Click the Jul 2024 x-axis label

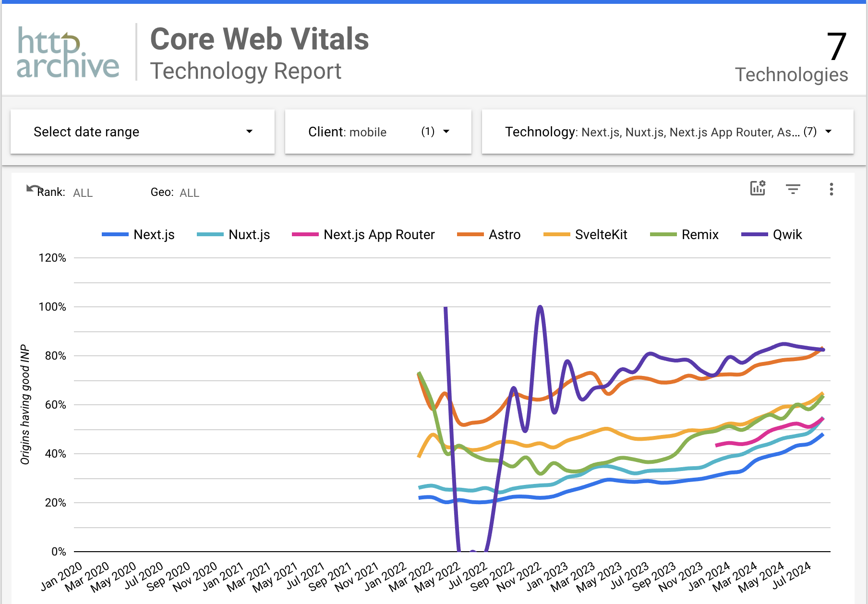pos(791,576)
